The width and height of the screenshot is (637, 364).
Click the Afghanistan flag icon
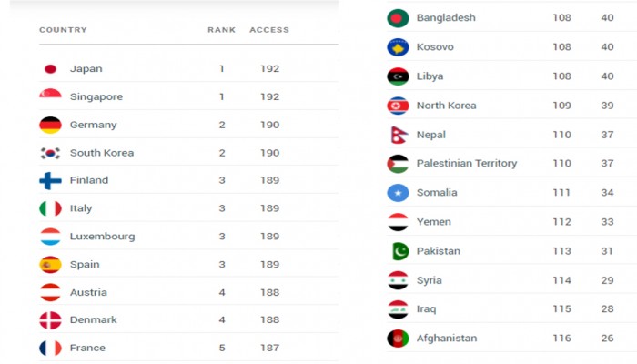pyautogui.click(x=399, y=339)
